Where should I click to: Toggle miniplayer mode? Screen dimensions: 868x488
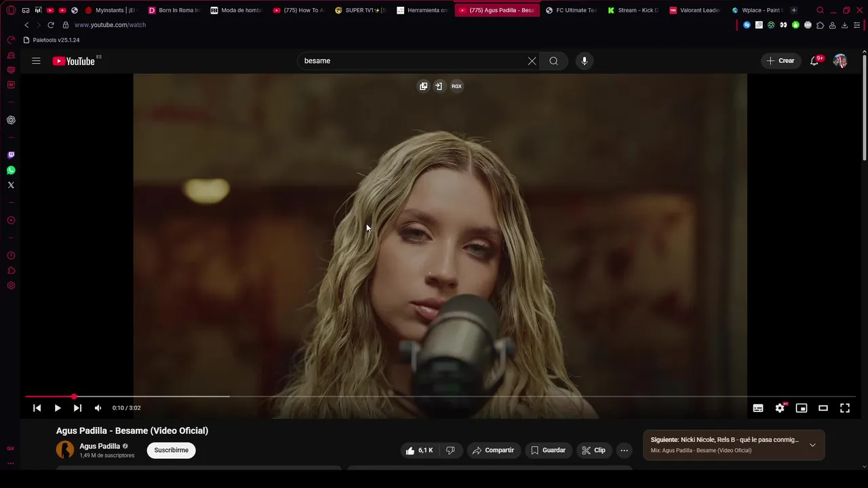click(802, 408)
